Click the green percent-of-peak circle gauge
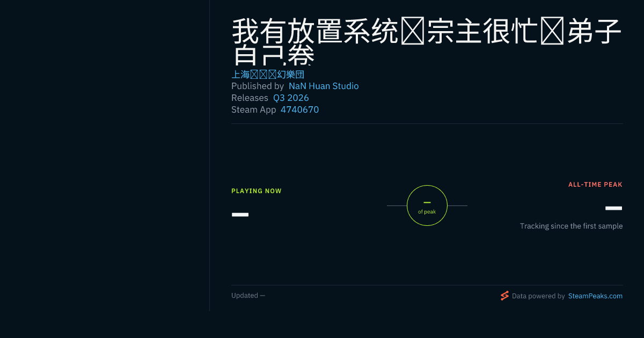The image size is (644, 338). click(x=427, y=205)
